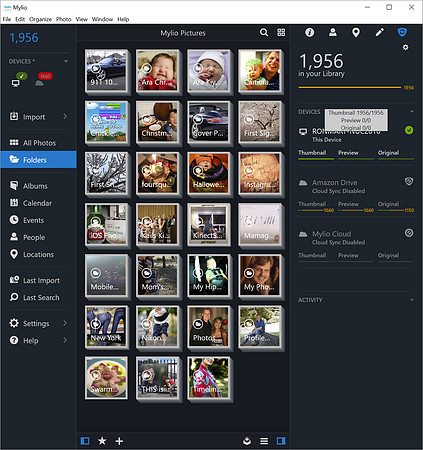Open the File menu
The height and width of the screenshot is (450, 423).
(7, 19)
